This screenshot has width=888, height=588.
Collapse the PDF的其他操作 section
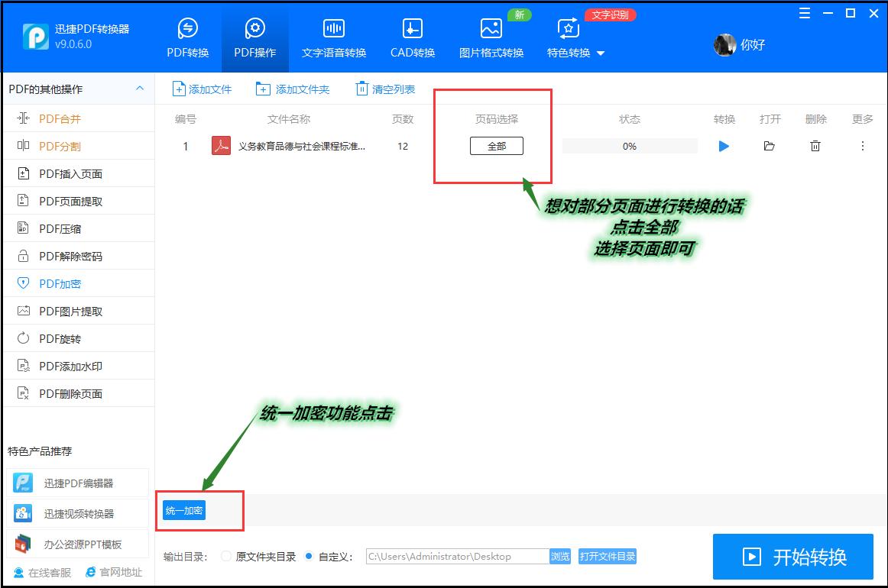[139, 89]
